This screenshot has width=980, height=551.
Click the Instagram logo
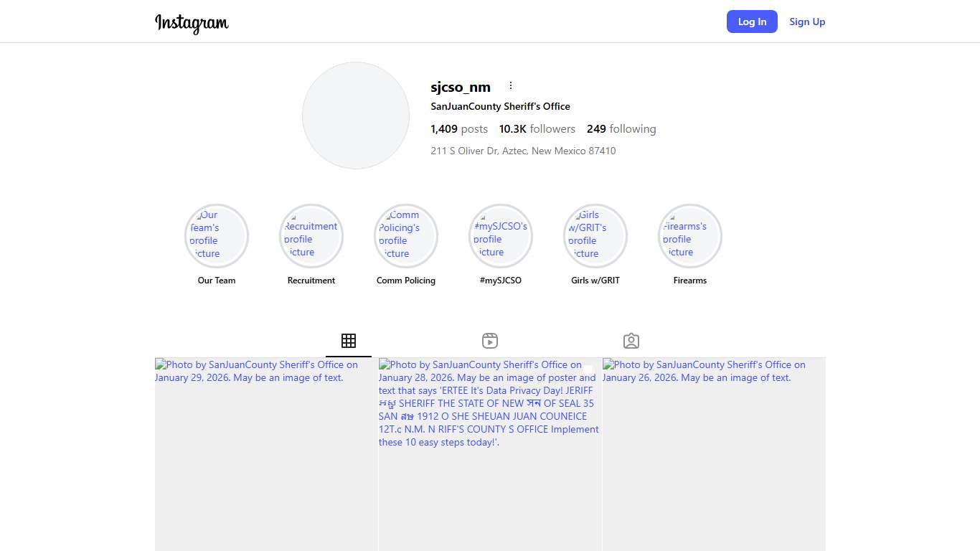(x=192, y=23)
